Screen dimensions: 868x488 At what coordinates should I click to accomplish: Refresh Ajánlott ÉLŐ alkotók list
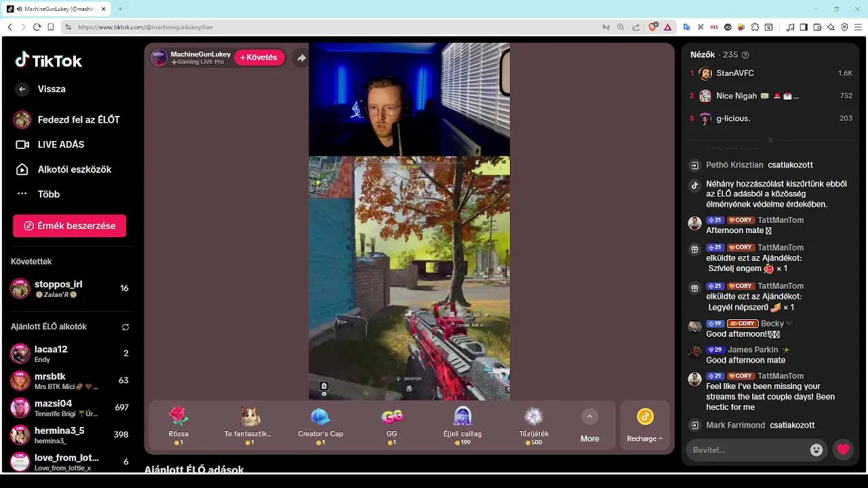tap(125, 327)
